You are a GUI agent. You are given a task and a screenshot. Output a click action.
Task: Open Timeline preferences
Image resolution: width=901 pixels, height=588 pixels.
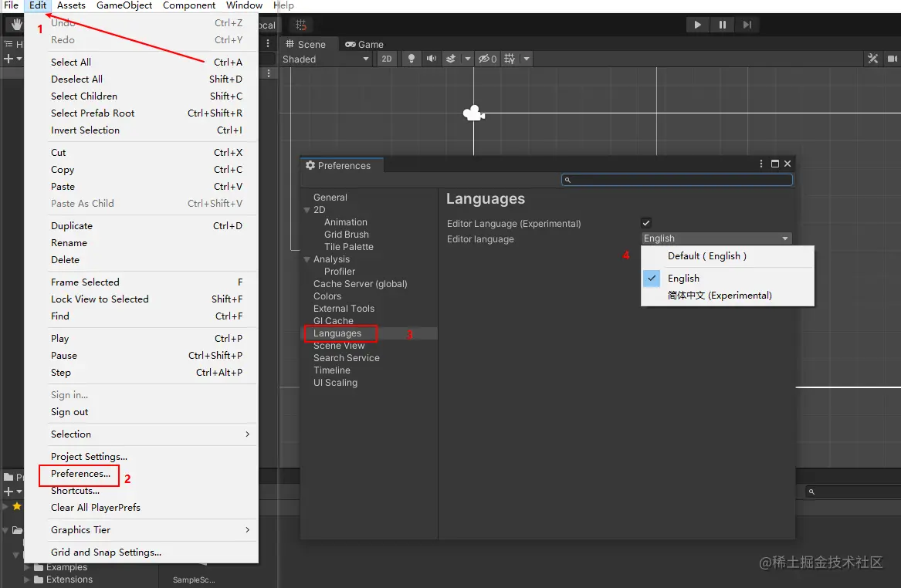tap(331, 370)
